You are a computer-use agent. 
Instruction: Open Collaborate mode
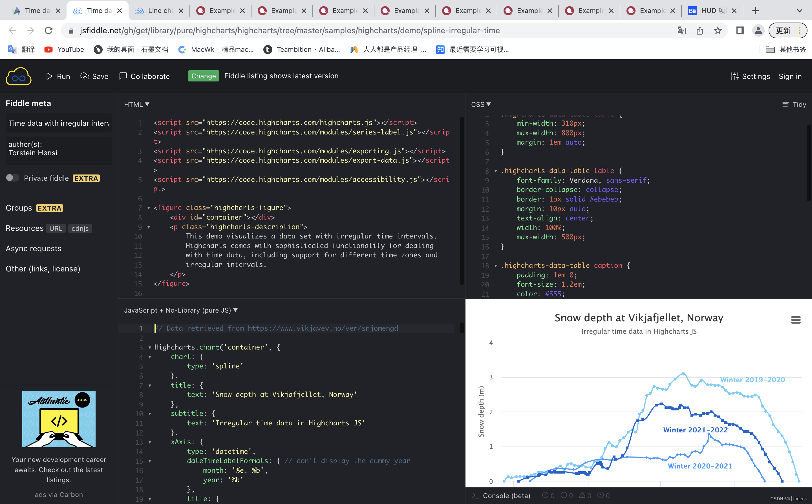click(144, 76)
